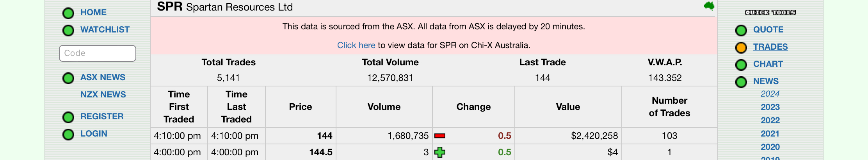
Task: Click the red minus change indicator
Action: (440, 136)
